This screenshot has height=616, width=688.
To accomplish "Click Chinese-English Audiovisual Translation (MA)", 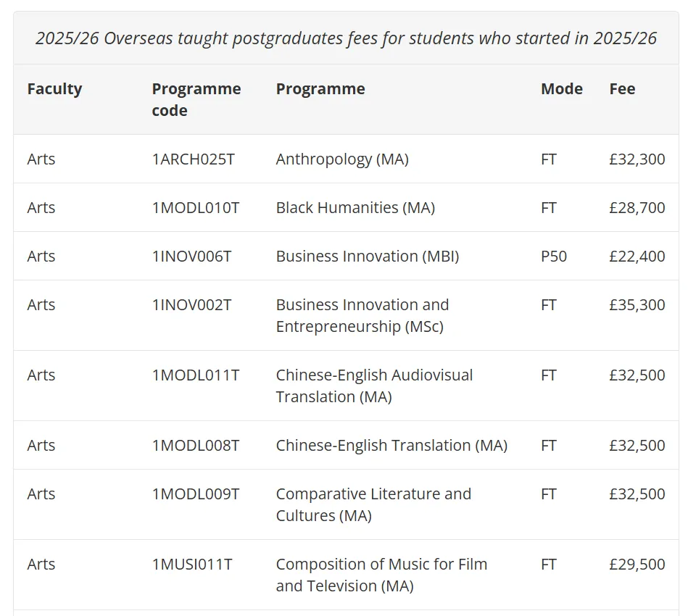I will click(x=374, y=386).
